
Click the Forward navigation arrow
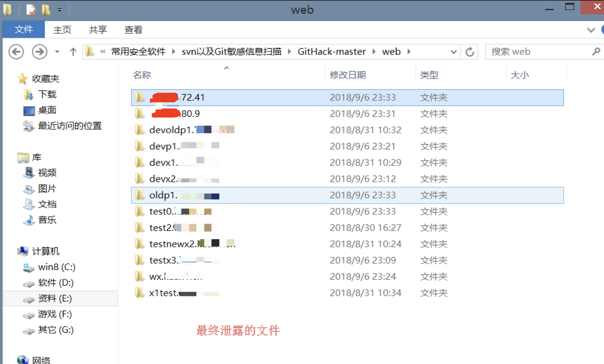[39, 52]
